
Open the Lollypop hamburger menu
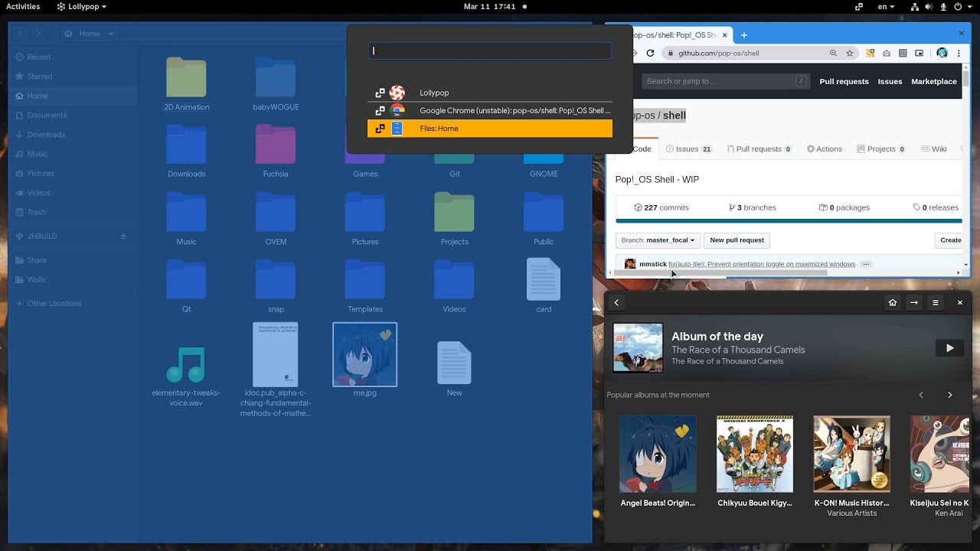point(936,303)
